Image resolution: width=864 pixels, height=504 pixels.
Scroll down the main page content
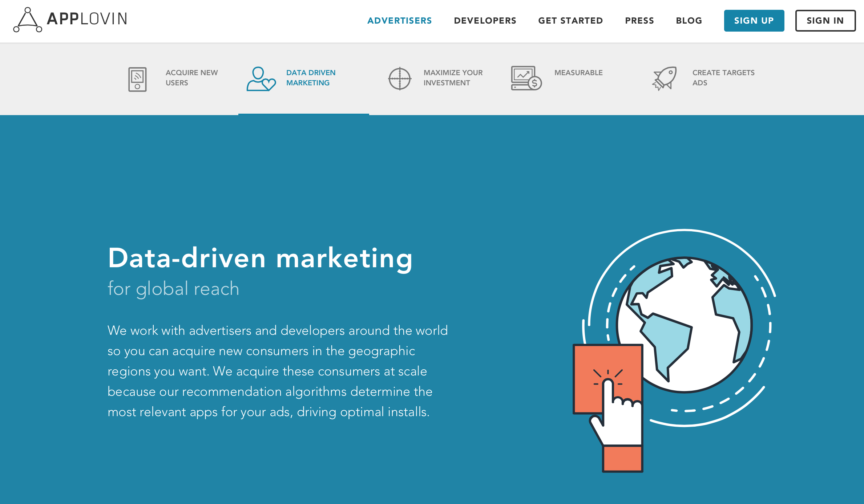point(432,300)
